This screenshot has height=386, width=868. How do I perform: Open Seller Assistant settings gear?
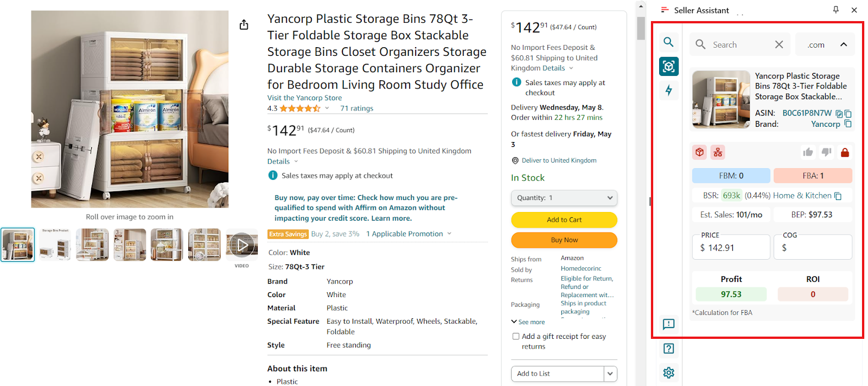668,372
